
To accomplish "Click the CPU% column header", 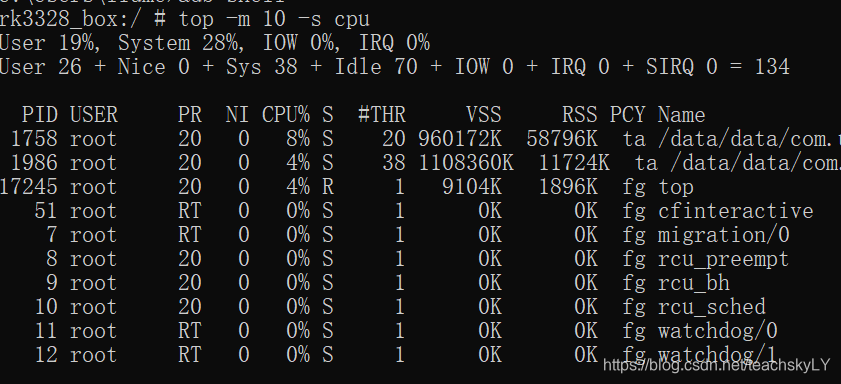I will pyautogui.click(x=286, y=115).
